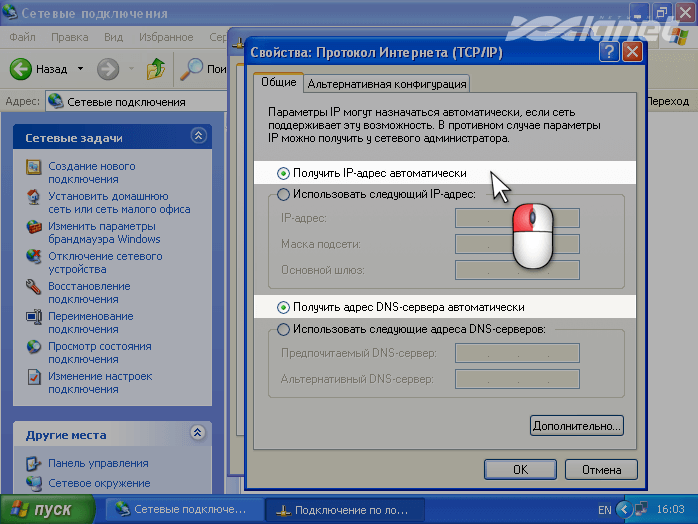
Task: Click Windows firewall settings icon
Action: [33, 227]
